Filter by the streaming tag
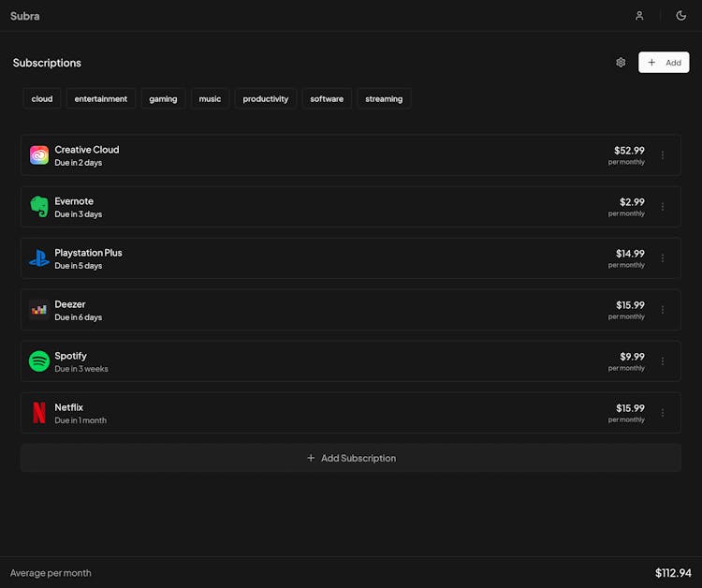The image size is (702, 588). [384, 98]
